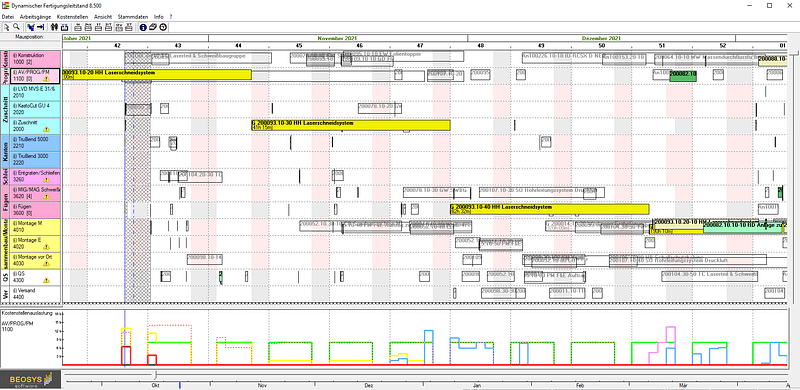Click the printer icon left of the info icon
This screenshot has height=390, width=800.
[130, 27]
